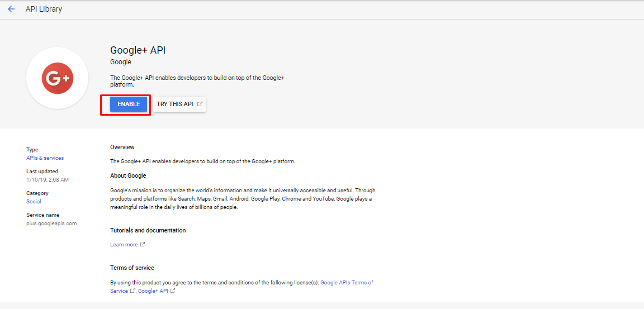Image resolution: width=644 pixels, height=309 pixels.
Task: Open the Google+ API license link
Action: (153, 291)
